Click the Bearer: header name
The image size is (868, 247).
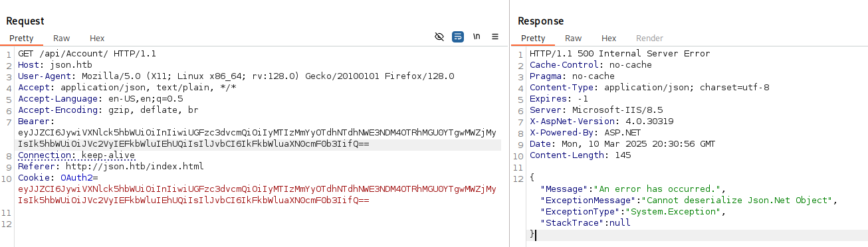pyautogui.click(x=37, y=122)
